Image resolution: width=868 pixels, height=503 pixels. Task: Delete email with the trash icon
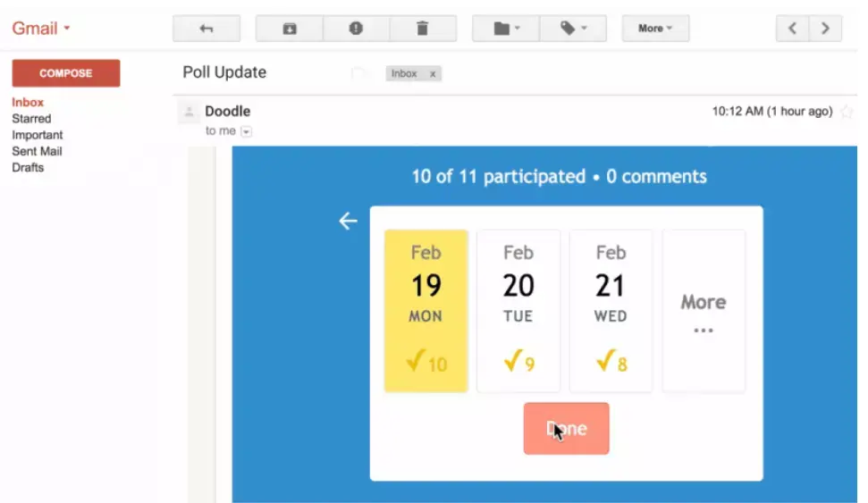pos(422,29)
